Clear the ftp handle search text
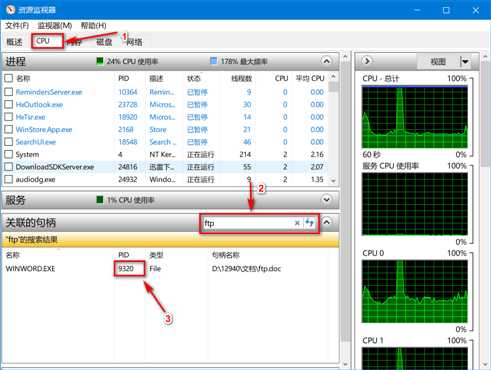Image resolution: width=491 pixels, height=370 pixels. [x=297, y=223]
